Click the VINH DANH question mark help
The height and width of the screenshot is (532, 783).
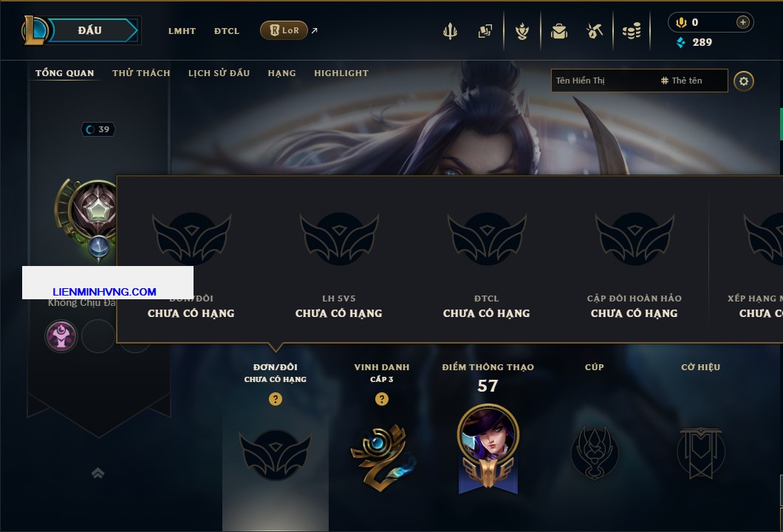click(381, 399)
